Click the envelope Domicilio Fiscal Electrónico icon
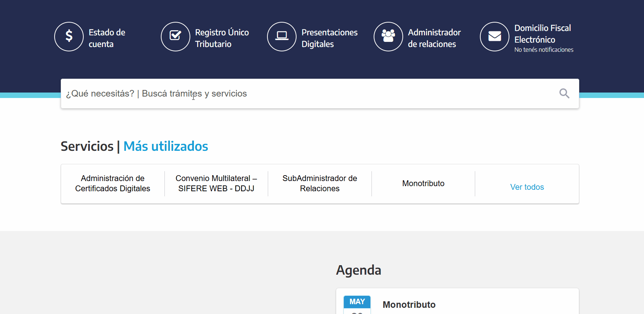 click(494, 36)
